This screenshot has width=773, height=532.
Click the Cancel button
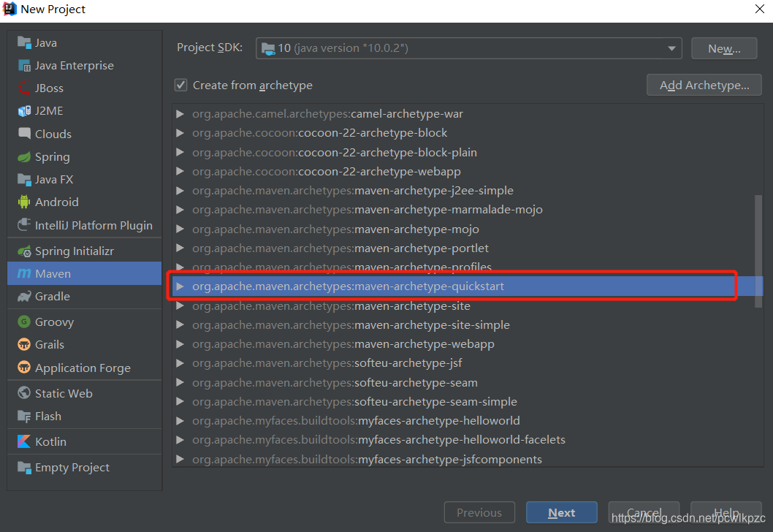(x=644, y=513)
